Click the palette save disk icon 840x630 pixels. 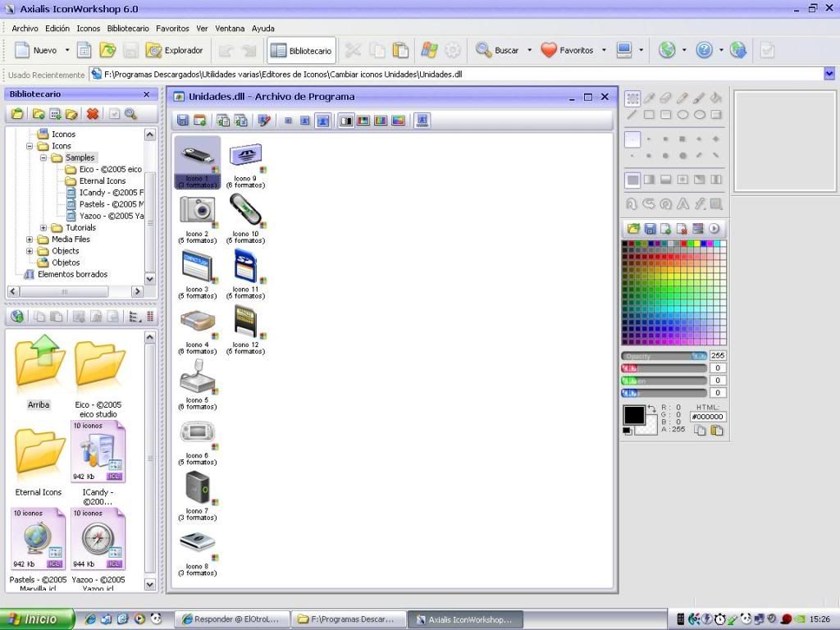[x=650, y=229]
